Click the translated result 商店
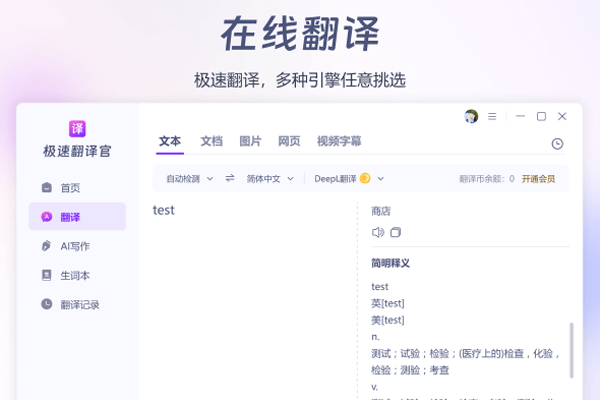This screenshot has width=600, height=400. point(381,211)
